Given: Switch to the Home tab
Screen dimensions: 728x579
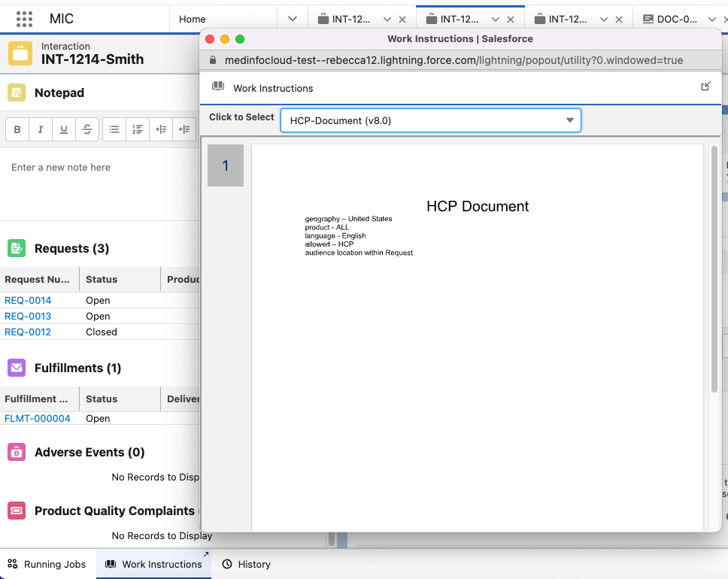Looking at the screenshot, I should (193, 20).
